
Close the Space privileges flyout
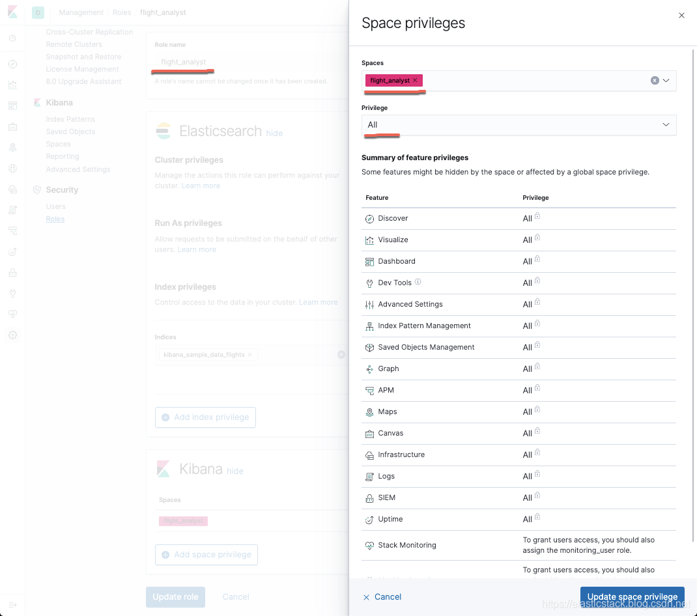pos(681,16)
